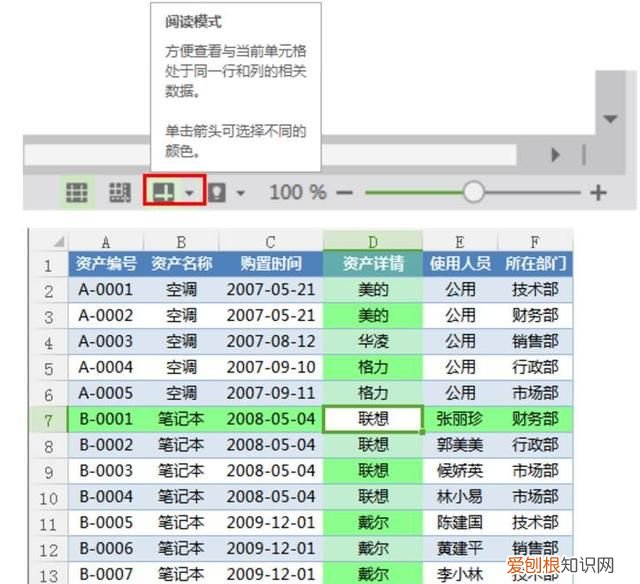
Task: Select cell 李小林
Action: (x=460, y=573)
